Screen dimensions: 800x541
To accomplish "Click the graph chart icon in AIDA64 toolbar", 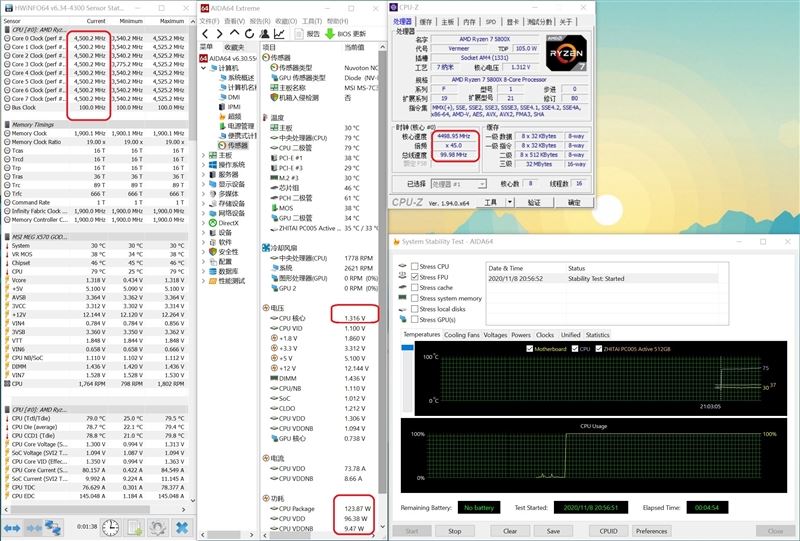I will pyautogui.click(x=279, y=34).
